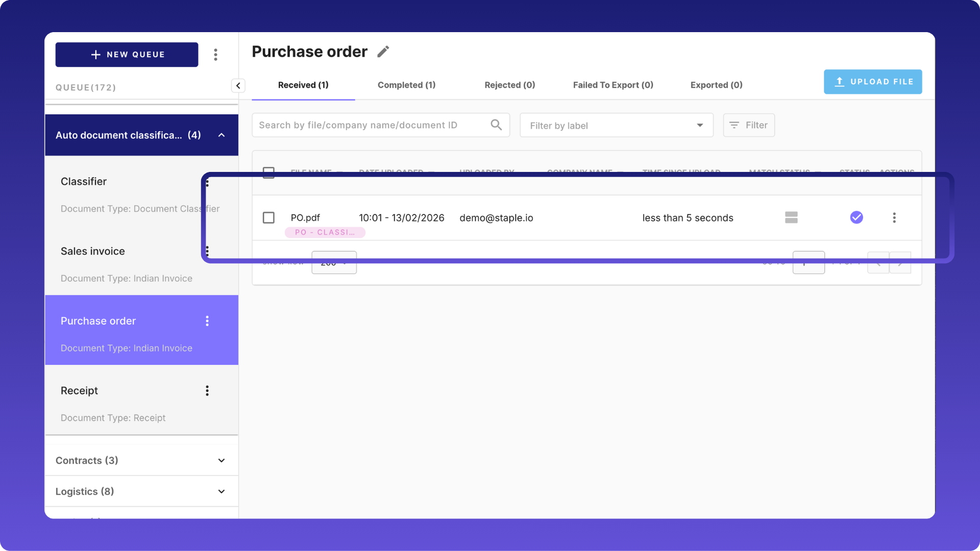Open Receipt queue three-dot menu

coord(207,391)
